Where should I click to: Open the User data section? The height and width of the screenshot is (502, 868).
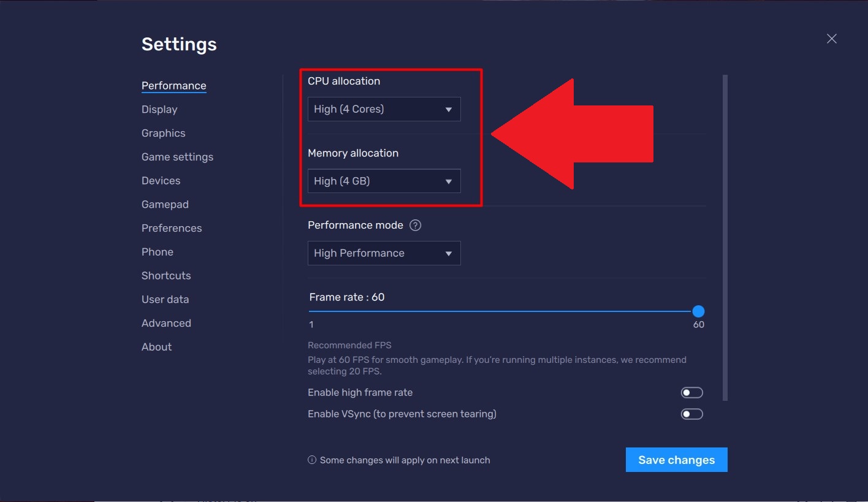coord(165,299)
